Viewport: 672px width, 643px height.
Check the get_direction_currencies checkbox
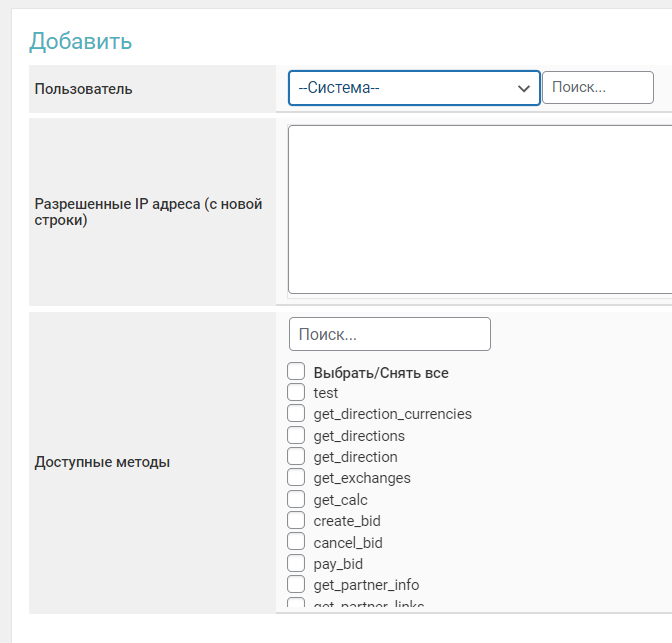(x=296, y=414)
